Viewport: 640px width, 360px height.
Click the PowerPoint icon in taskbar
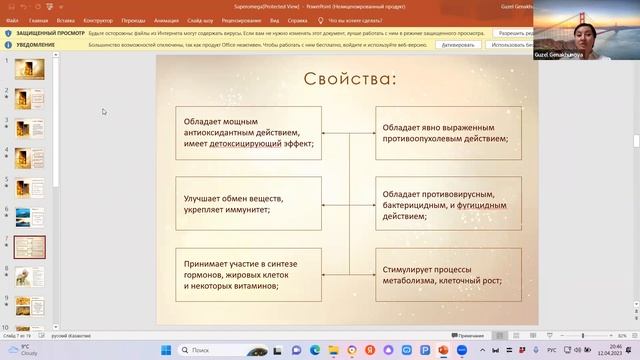tap(443, 350)
